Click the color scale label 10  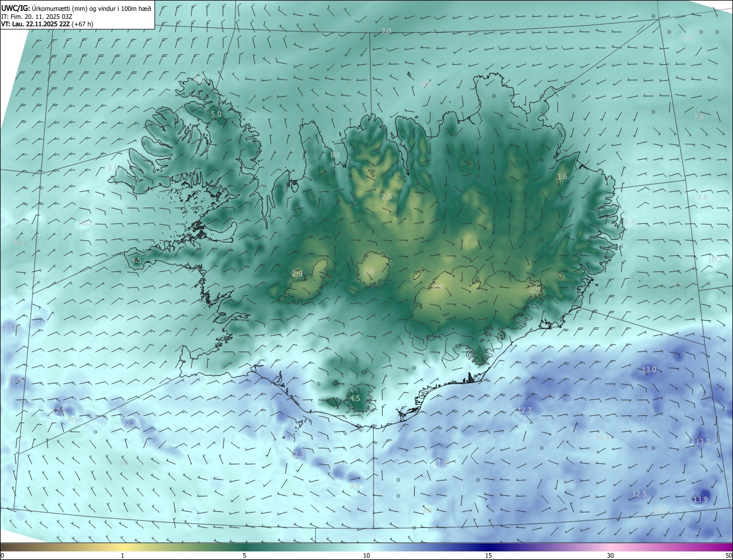point(366,555)
